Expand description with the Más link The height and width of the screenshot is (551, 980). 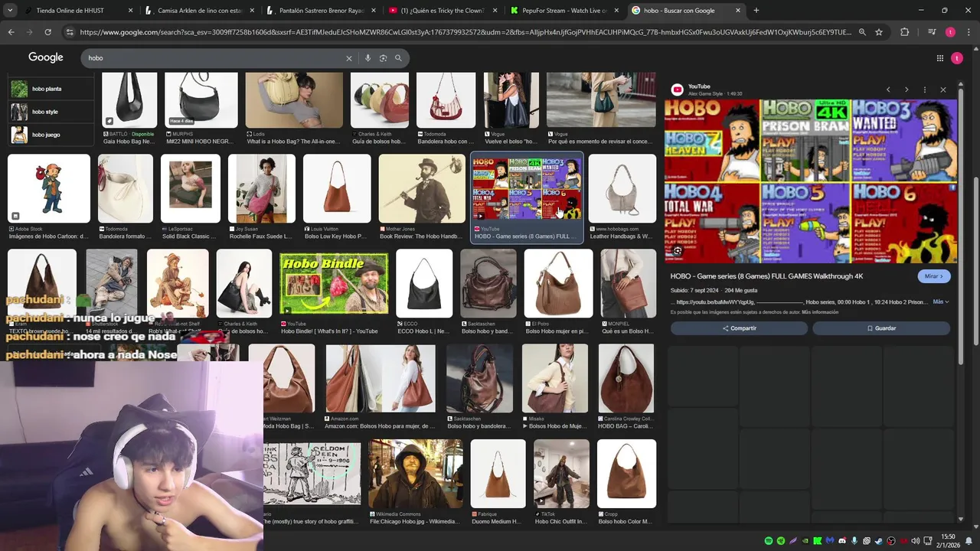click(940, 302)
